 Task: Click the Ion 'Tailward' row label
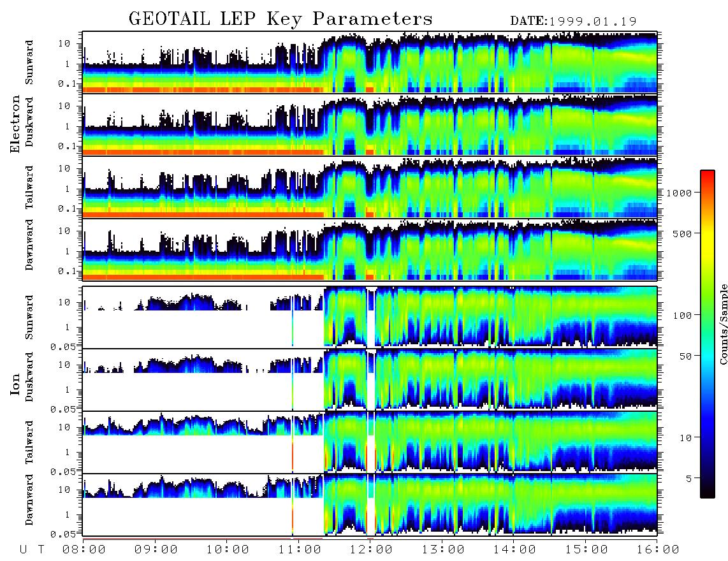pyautogui.click(x=29, y=442)
